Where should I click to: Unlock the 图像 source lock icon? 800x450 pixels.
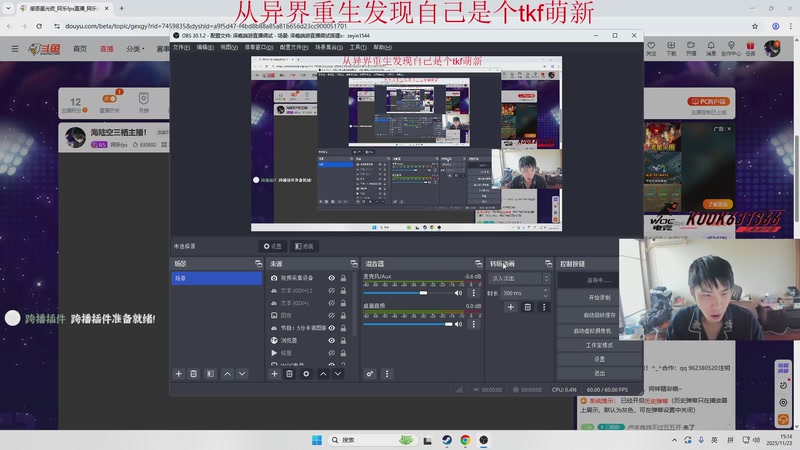(343, 316)
